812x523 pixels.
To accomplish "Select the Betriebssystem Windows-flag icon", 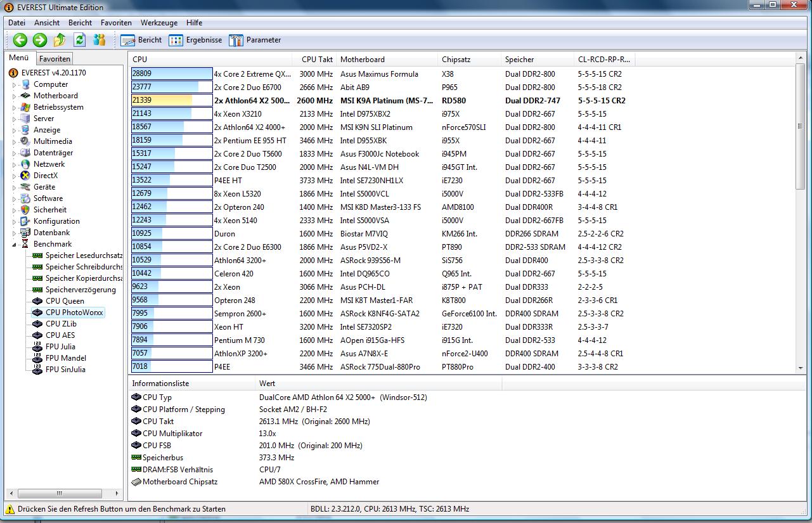I will click(25, 107).
